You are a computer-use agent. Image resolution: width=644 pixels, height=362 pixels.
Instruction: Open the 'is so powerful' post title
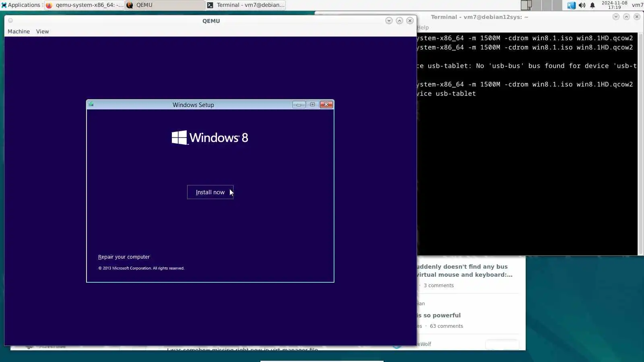(x=439, y=315)
